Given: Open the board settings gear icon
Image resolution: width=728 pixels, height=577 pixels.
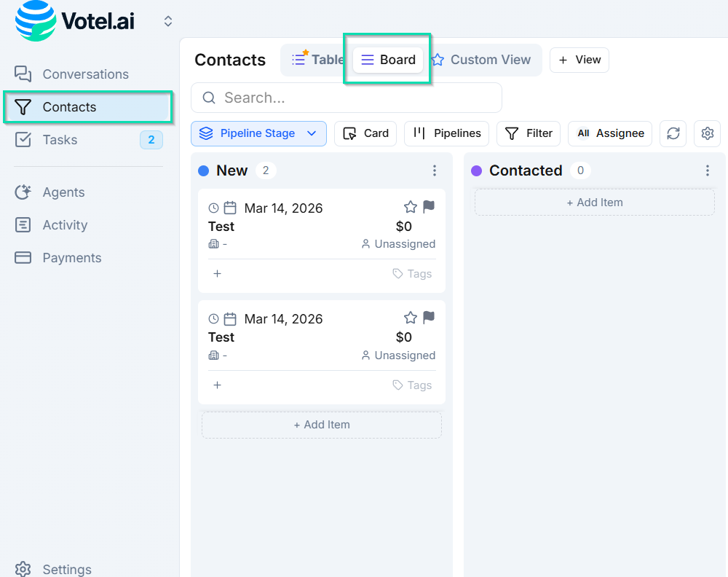Looking at the screenshot, I should click(x=707, y=133).
